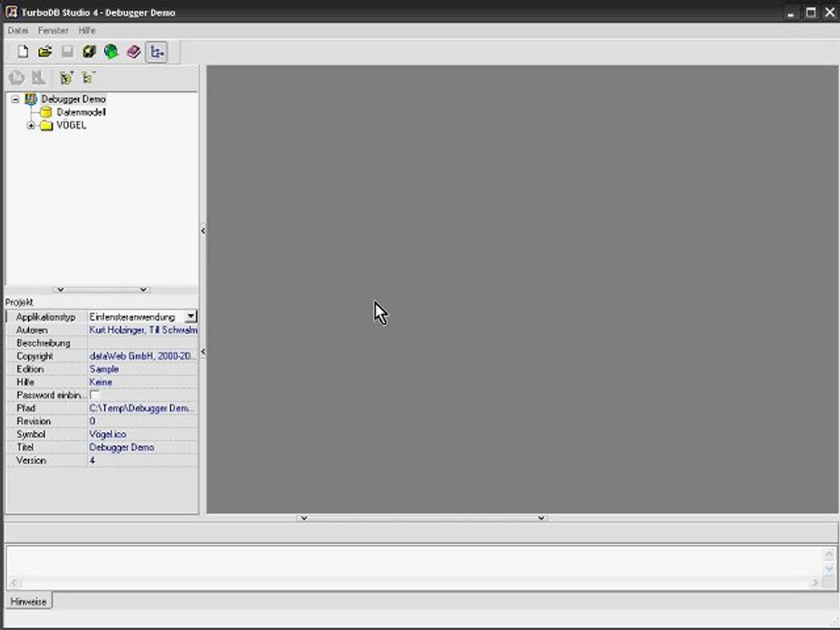
Task: Select the Revision property label
Action: pyautogui.click(x=34, y=421)
